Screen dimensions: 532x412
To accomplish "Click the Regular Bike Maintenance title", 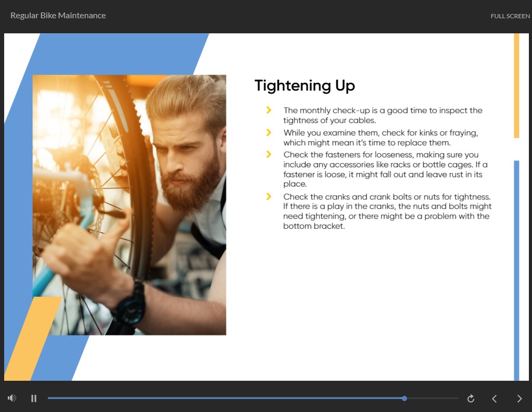I will 58,15.
